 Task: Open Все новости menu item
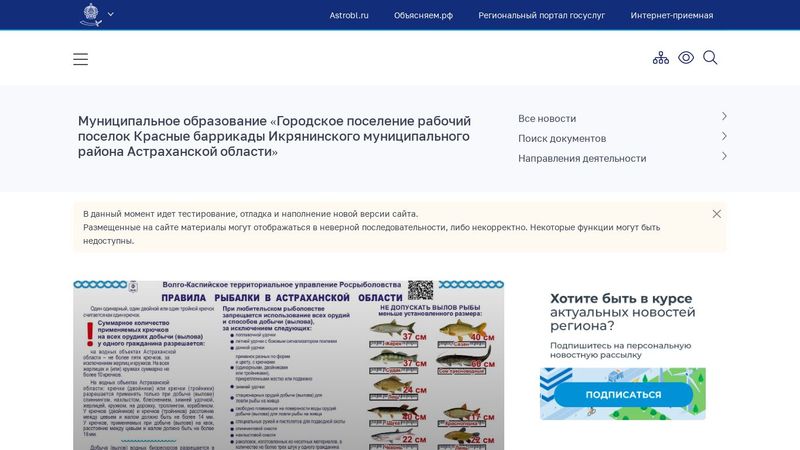(x=547, y=118)
